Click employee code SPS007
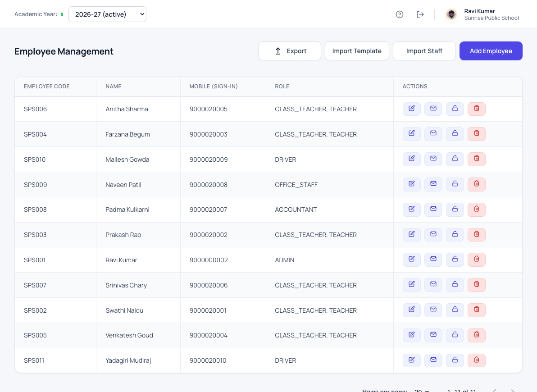 [35, 285]
